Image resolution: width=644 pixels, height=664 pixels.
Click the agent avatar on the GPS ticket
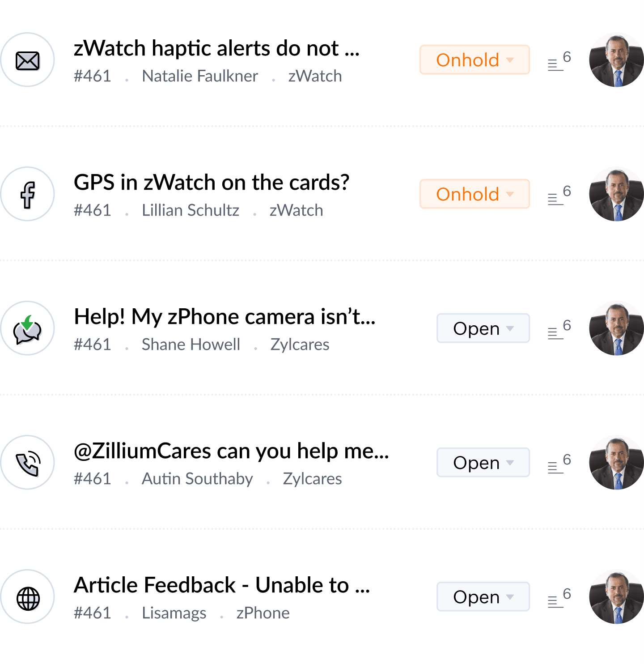click(x=616, y=194)
